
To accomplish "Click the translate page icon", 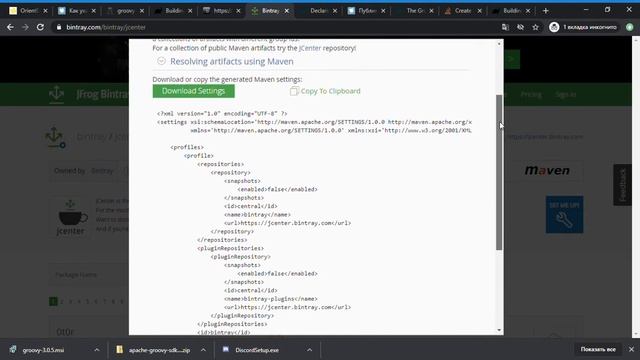I will point(505,27).
